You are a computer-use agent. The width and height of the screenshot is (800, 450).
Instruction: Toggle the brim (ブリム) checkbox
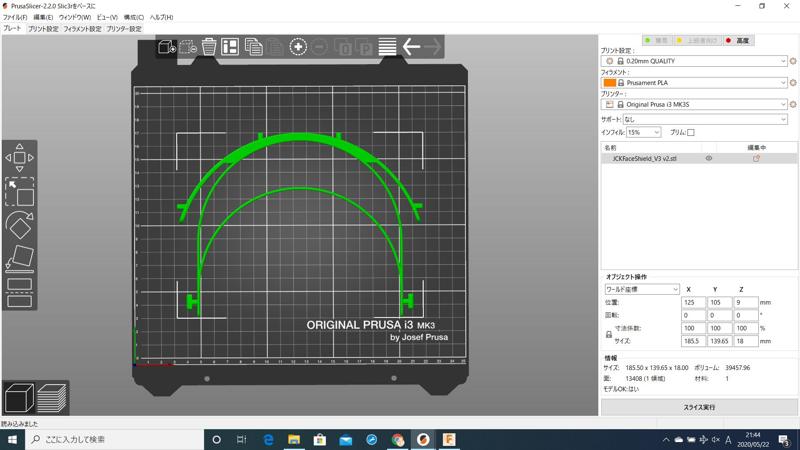click(690, 132)
